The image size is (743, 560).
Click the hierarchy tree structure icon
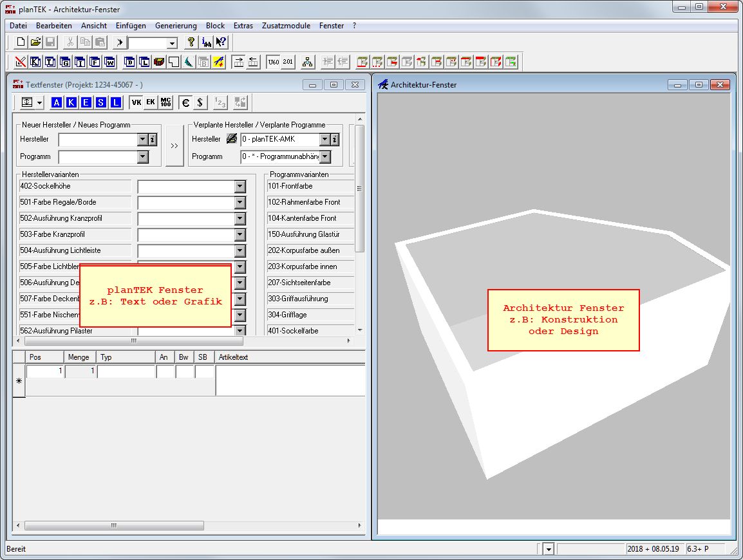pos(307,62)
